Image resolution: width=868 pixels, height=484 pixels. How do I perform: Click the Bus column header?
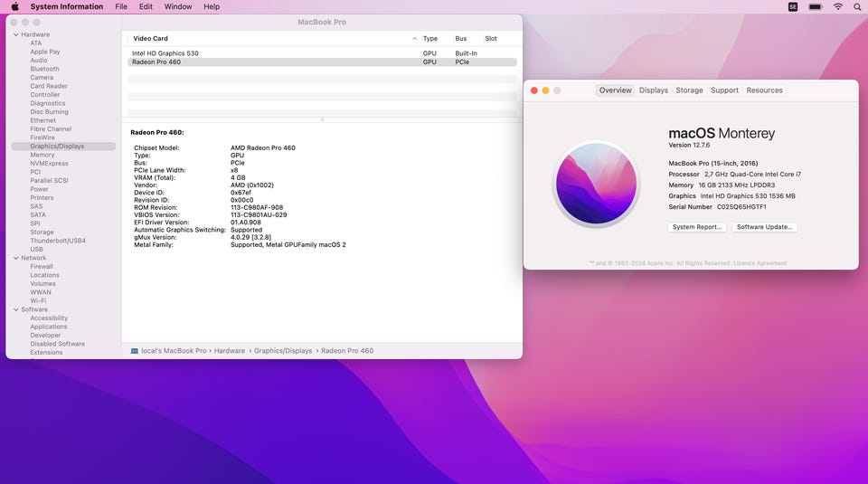pos(460,38)
